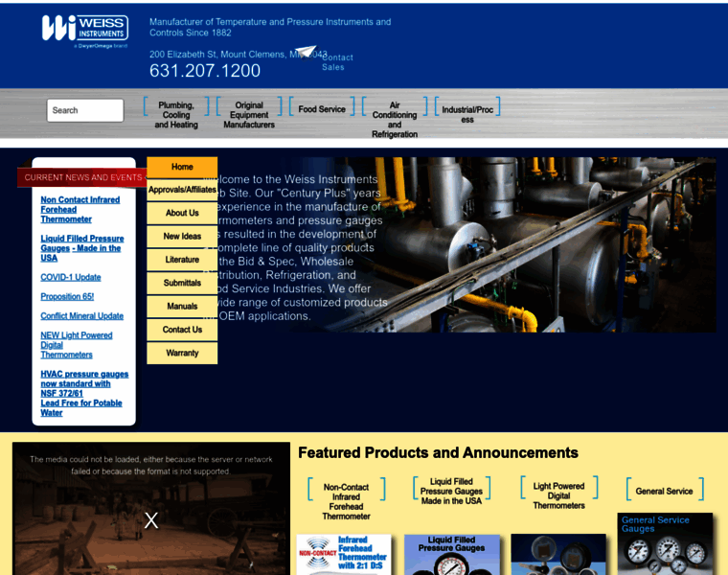Screen dimensions: 728x575
Task: Click the General Service featured button
Action: (x=665, y=492)
